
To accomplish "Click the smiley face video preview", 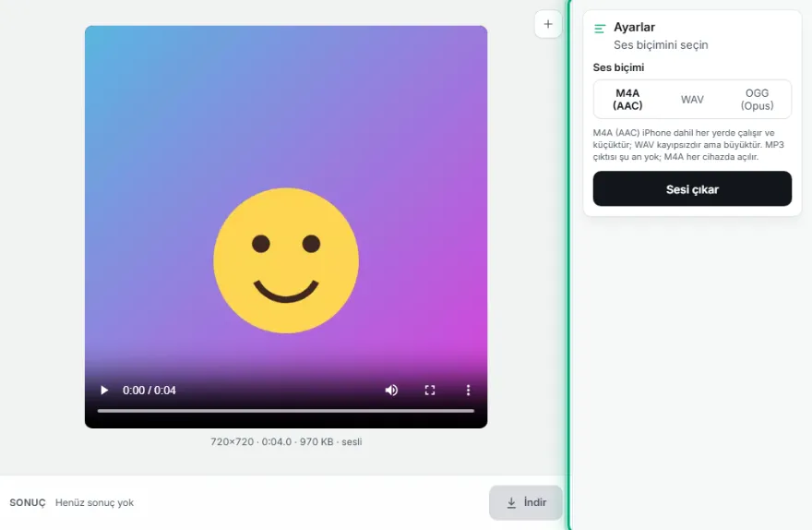I will point(286,227).
